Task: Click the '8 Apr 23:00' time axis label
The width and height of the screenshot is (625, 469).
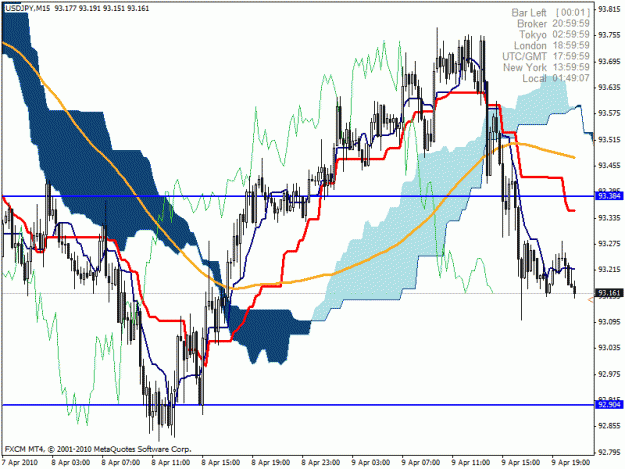Action: 320,462
